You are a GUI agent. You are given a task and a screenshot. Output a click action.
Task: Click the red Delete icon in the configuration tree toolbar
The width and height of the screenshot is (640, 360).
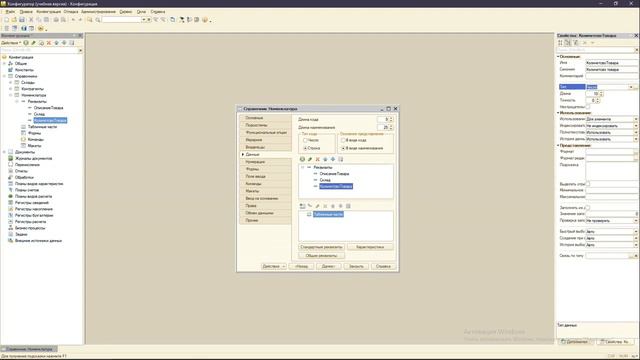pyautogui.click(x=49, y=43)
